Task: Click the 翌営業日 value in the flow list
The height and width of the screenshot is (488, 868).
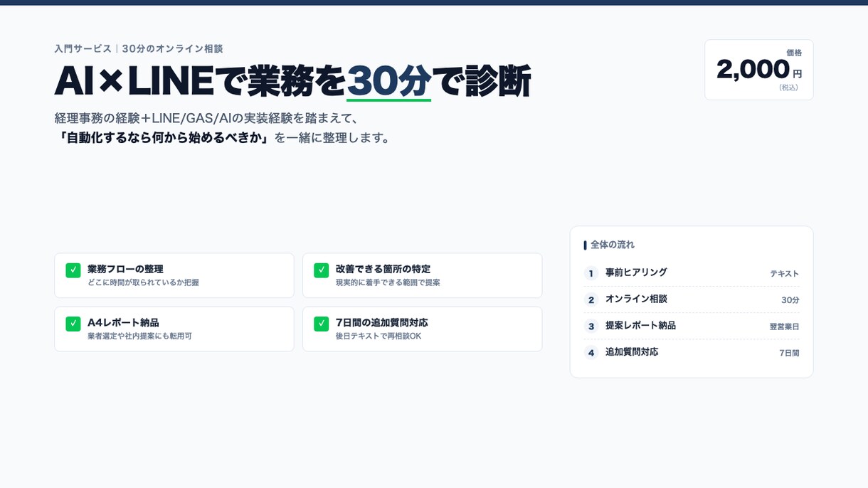Action: [785, 327]
